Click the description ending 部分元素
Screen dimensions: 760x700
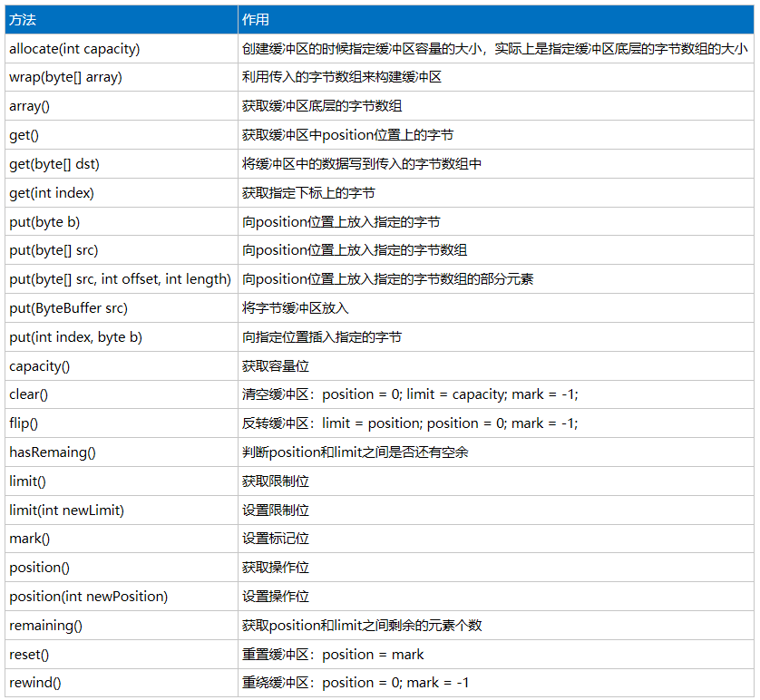pos(388,279)
